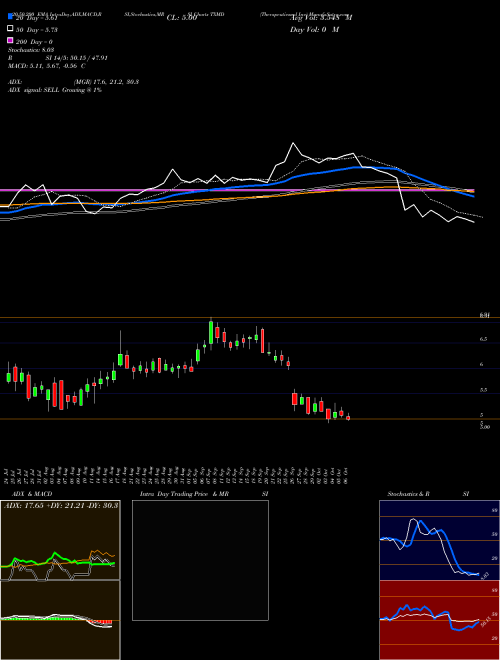Select the '20 Day - 5.61' legend label
The height and width of the screenshot is (660, 500).
click(36, 18)
